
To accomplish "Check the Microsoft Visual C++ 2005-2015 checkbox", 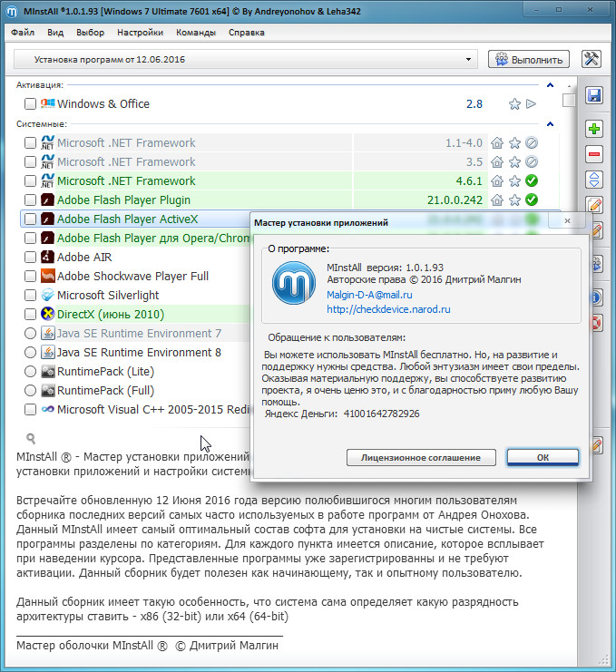I will tap(30, 409).
